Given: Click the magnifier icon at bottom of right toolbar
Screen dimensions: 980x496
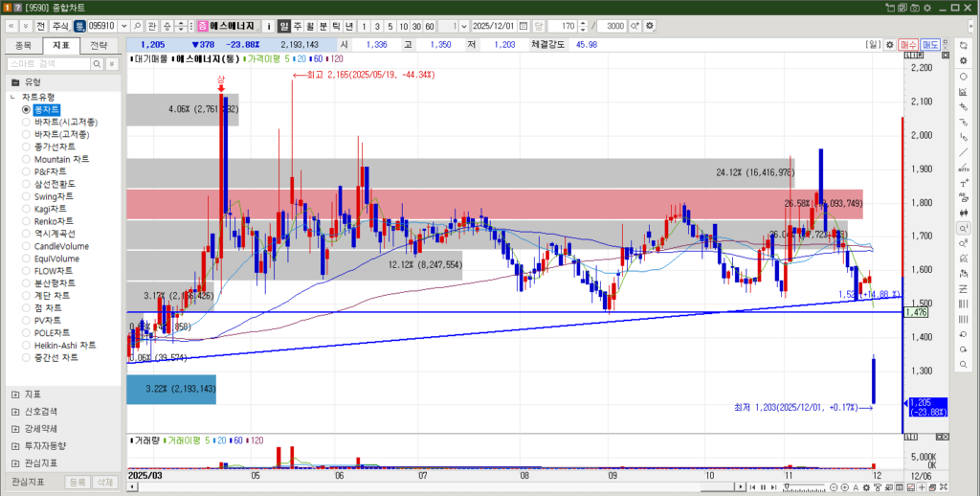Looking at the screenshot, I should [963, 365].
